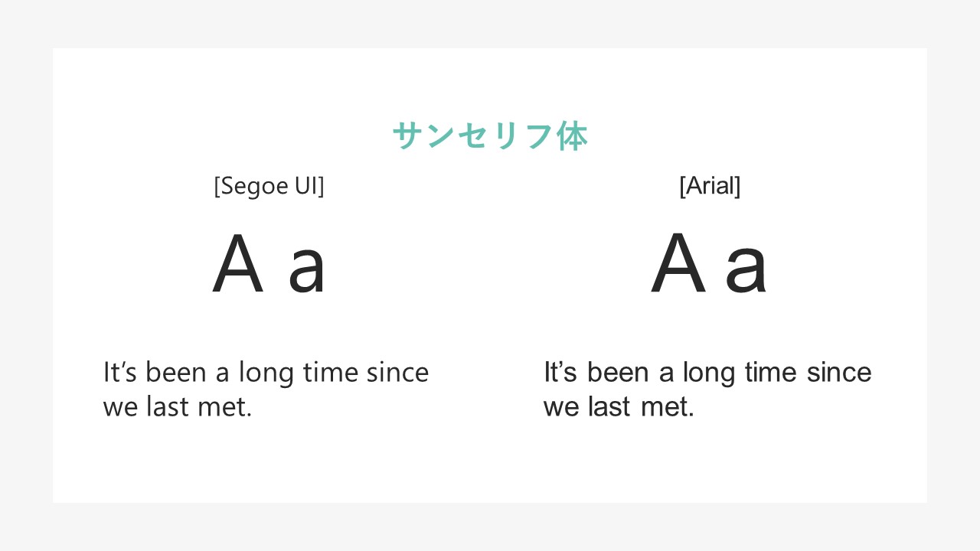Click the large lowercase a under Segoe UI
This screenshot has height=551, width=980.
click(x=307, y=271)
